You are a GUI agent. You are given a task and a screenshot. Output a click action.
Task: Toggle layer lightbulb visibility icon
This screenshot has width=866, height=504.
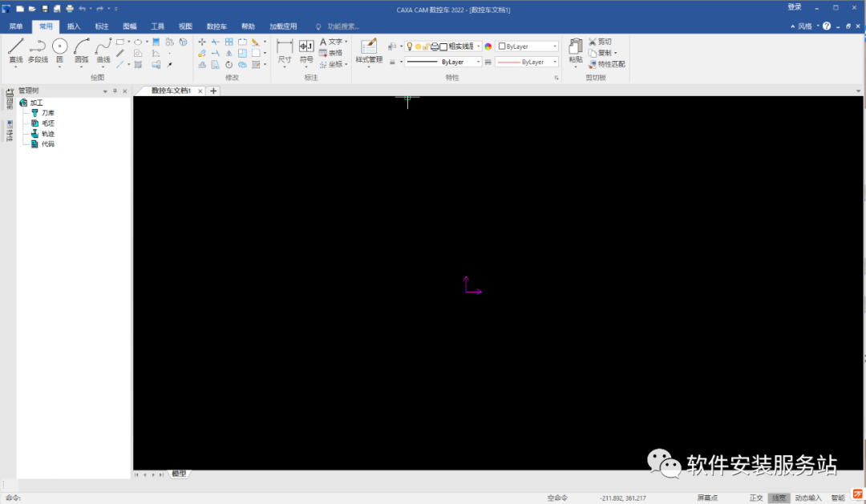click(x=409, y=46)
